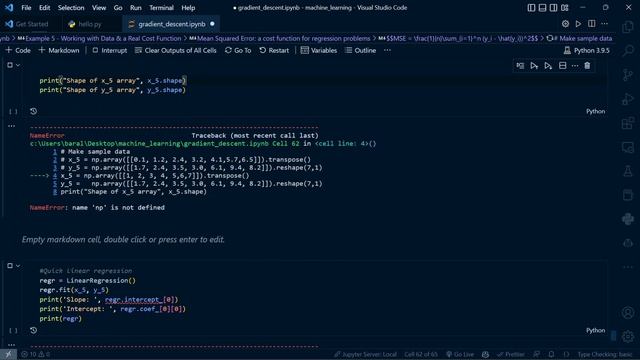This screenshot has width=640, height=360.
Task: Open notifications bell in status bar
Action: (x=551, y=354)
